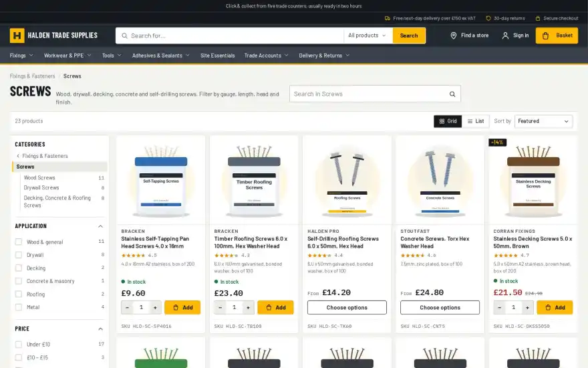588x368 pixels.
Task: Click the magnifier icon in Search in Screws
Action: point(452,94)
